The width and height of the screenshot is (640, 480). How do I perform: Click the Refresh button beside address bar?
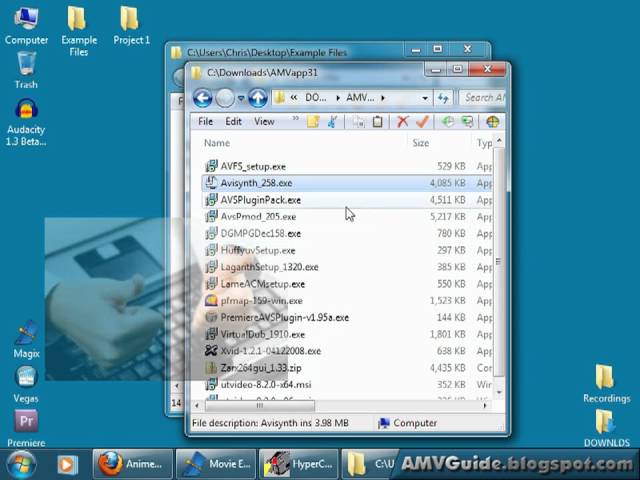[443, 98]
